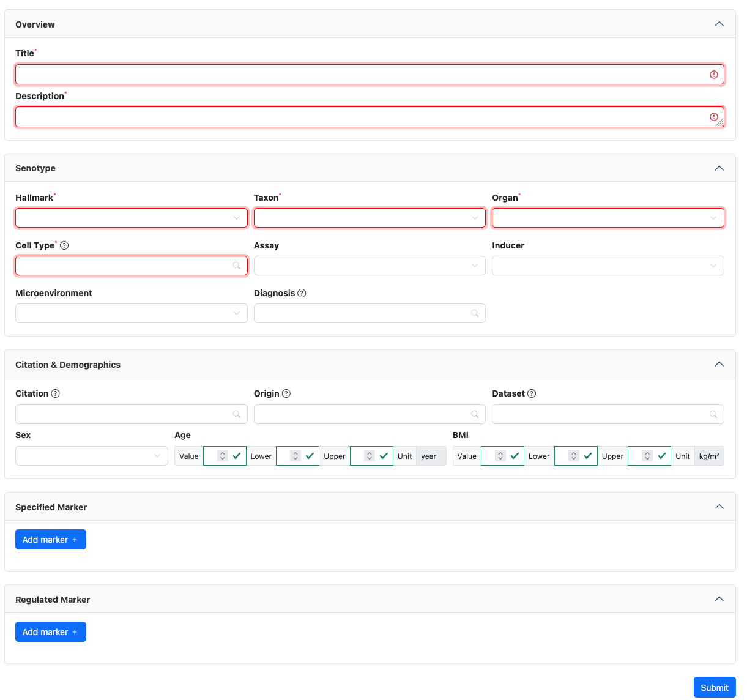Open the Taxon dropdown
The image size is (747, 700).
tap(370, 218)
